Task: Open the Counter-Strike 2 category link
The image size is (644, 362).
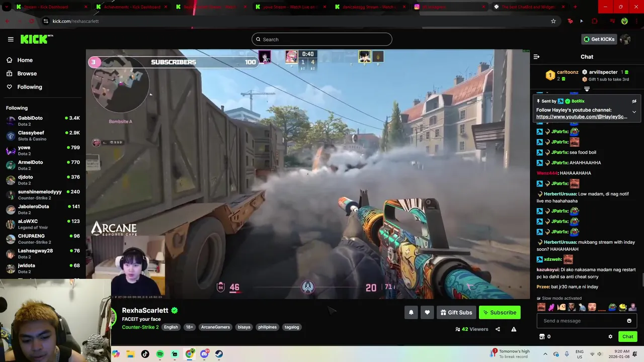Action: click(x=140, y=327)
